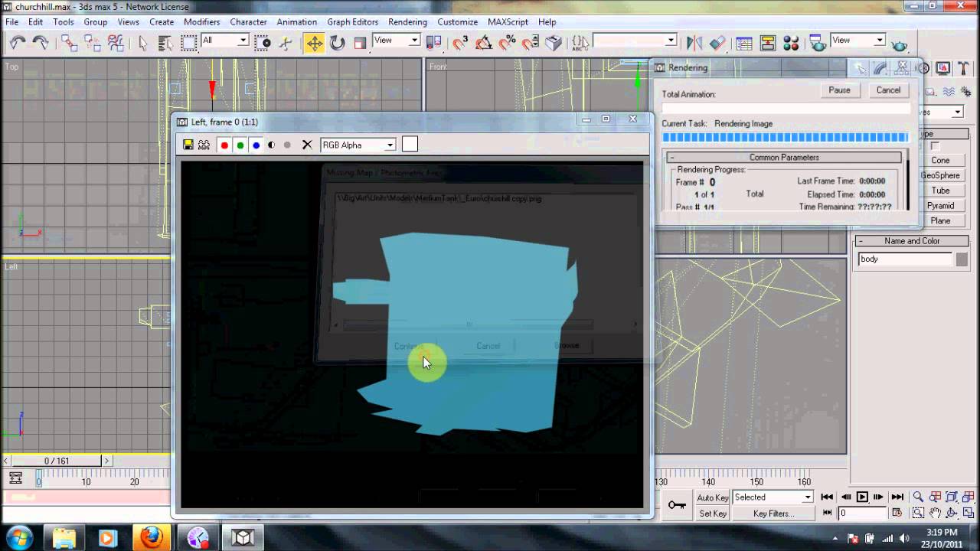The height and width of the screenshot is (551, 980).
Task: Activate the Select and Scale tool
Action: pyautogui.click(x=361, y=43)
